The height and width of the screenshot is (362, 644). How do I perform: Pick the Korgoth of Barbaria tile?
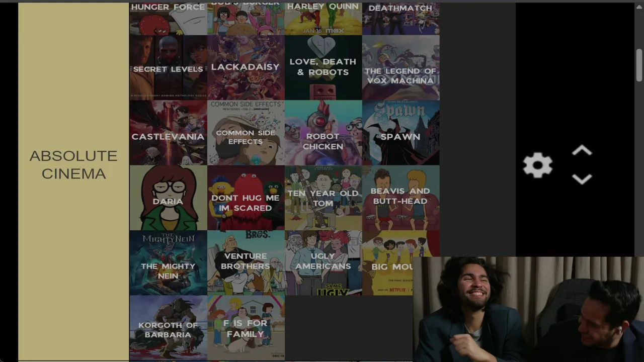tap(168, 328)
